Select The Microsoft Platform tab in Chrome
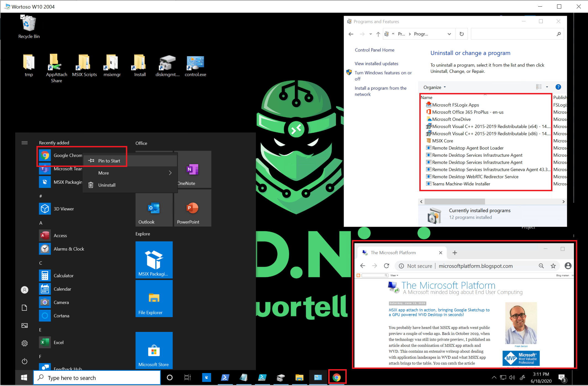Screen dimensions: 588x386 click(x=402, y=253)
